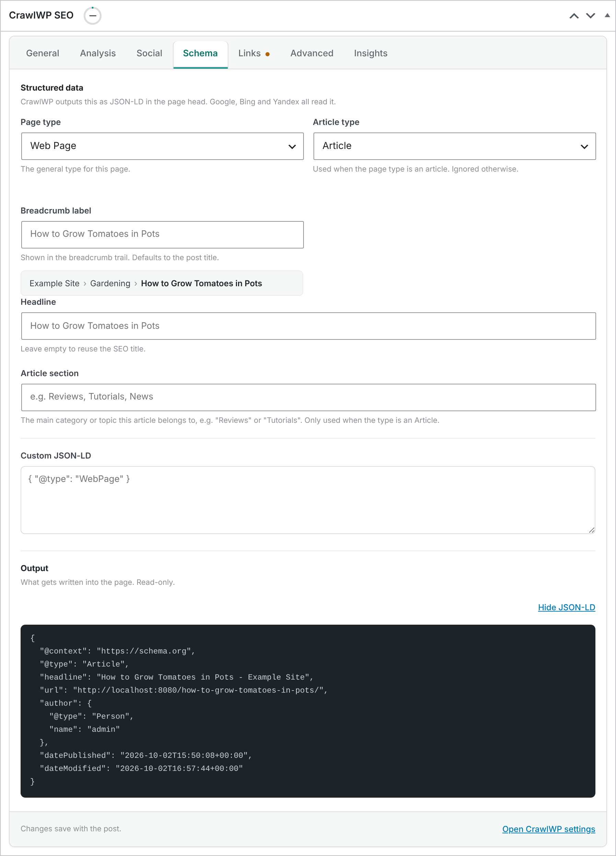The height and width of the screenshot is (856, 616).
Task: Click the "name": "admin" line in output
Action: pos(84,729)
